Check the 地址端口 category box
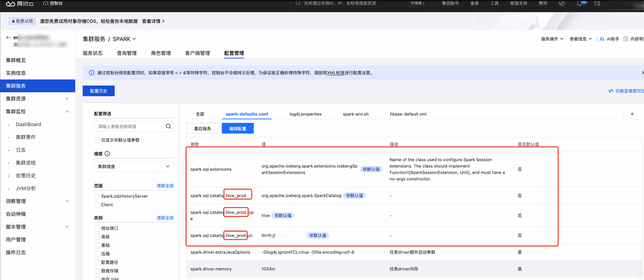This screenshot has width=644, height=280. coord(97,228)
